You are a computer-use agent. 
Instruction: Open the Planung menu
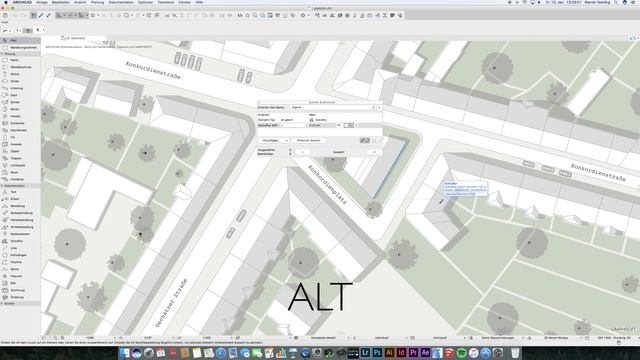pos(97,2)
